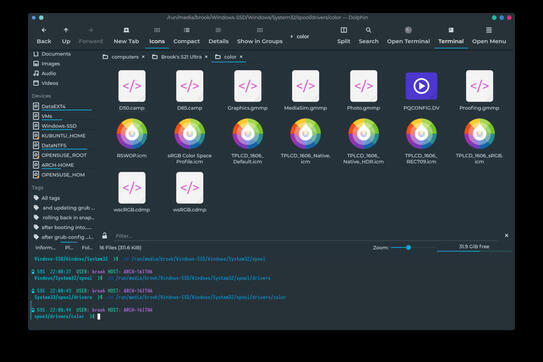Select the wsRGB.cdmp file
543x362 pixels.
190,192
